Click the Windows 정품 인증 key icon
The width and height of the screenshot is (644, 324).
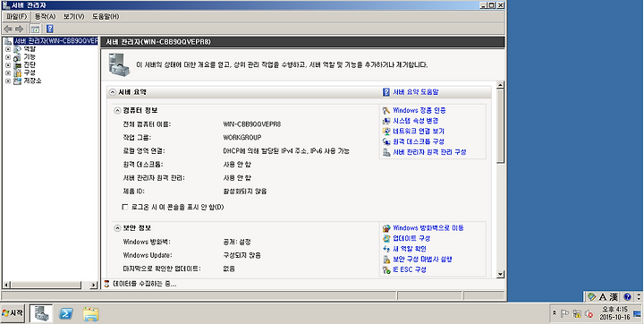[386, 111]
